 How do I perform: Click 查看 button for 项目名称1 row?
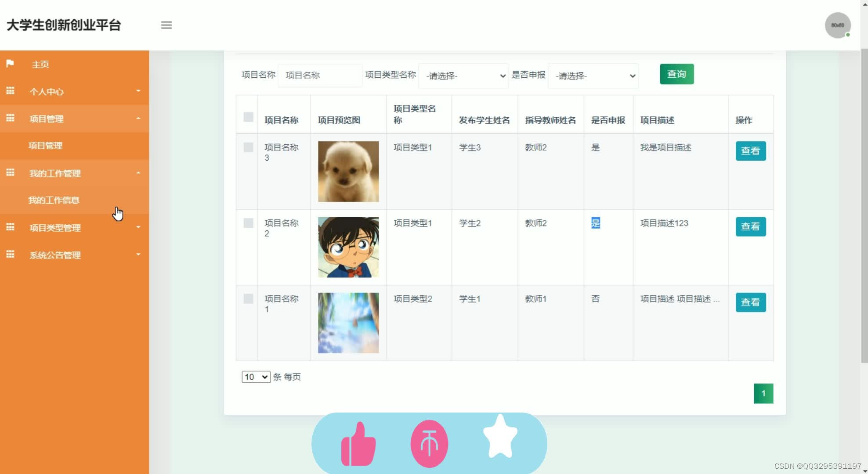751,302
